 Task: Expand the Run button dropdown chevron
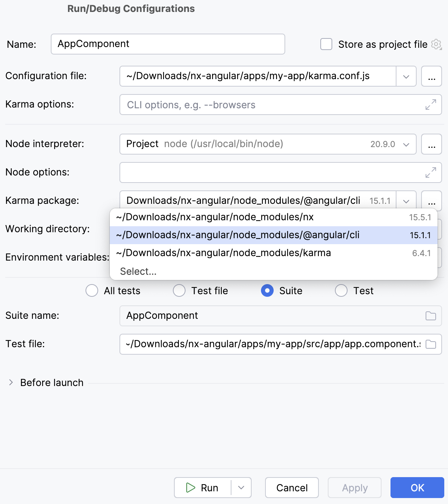pos(241,488)
